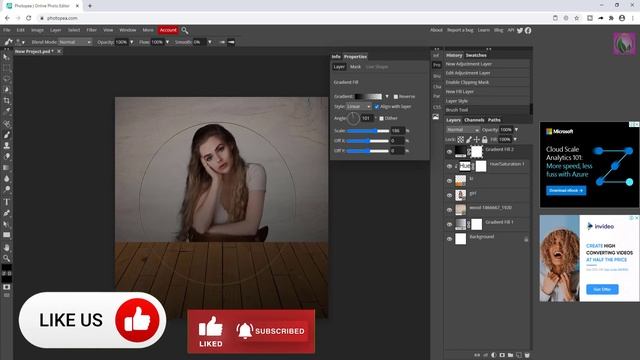
Task: Select the Clone Stamp tool
Action: (6, 146)
